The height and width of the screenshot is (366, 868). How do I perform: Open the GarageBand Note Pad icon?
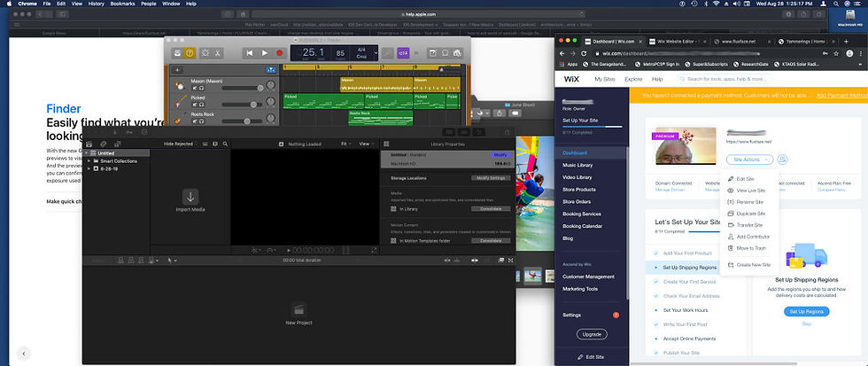click(432, 53)
